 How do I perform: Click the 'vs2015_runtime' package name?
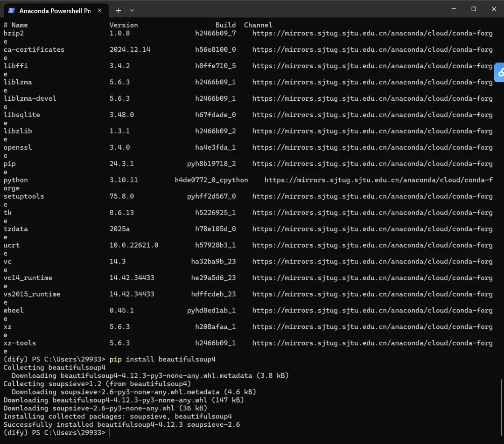(32, 294)
